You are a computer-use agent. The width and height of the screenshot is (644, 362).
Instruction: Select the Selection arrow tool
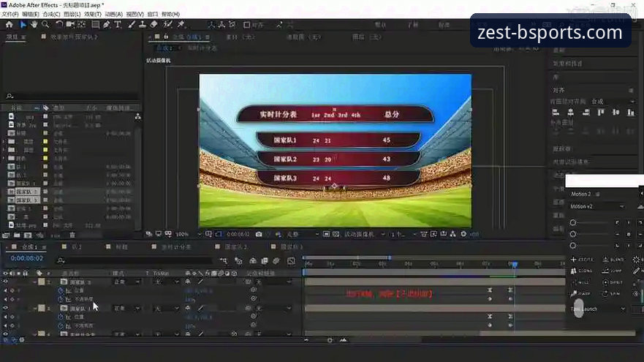tap(23, 25)
